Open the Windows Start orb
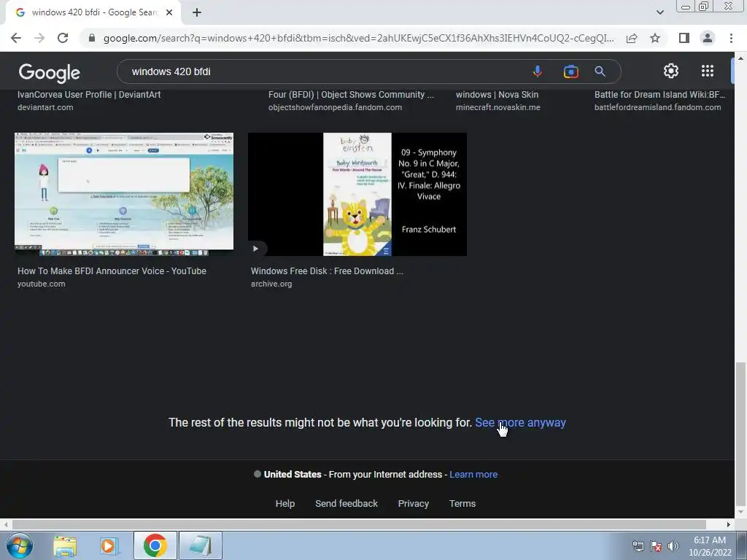 pos(20,545)
